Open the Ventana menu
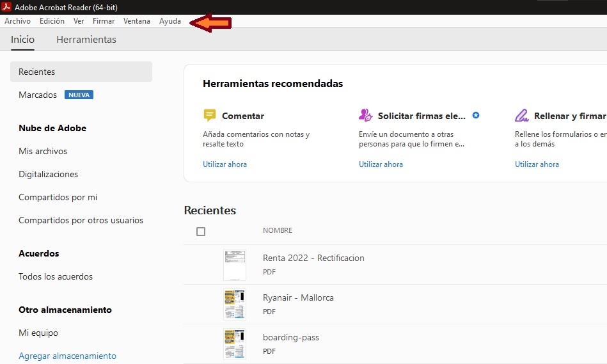Viewport: 607px width, 364px height. pyautogui.click(x=137, y=21)
